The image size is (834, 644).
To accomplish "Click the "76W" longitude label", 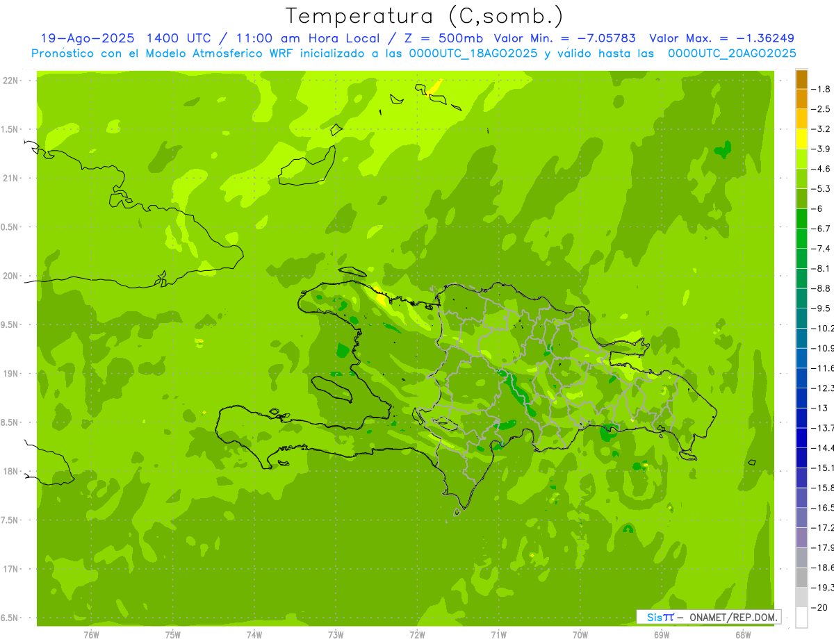I will click(91, 635).
